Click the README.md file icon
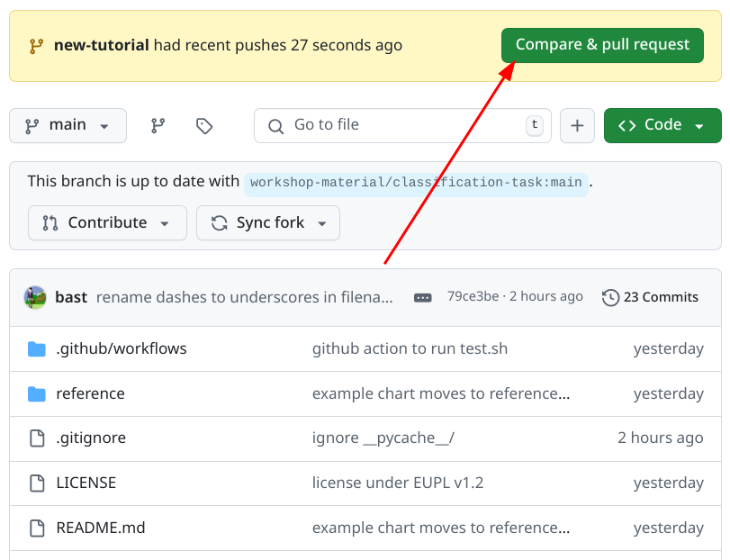The height and width of the screenshot is (560, 730). 37,528
